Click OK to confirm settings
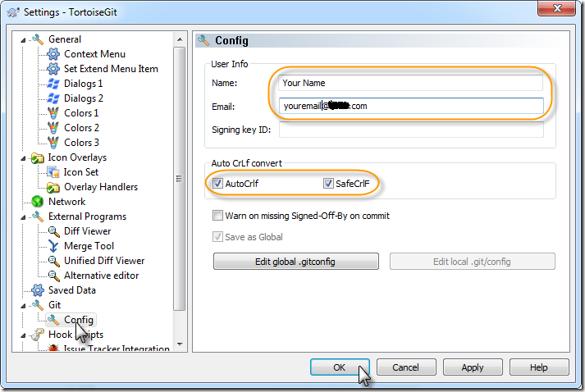585x392 pixels. [340, 367]
